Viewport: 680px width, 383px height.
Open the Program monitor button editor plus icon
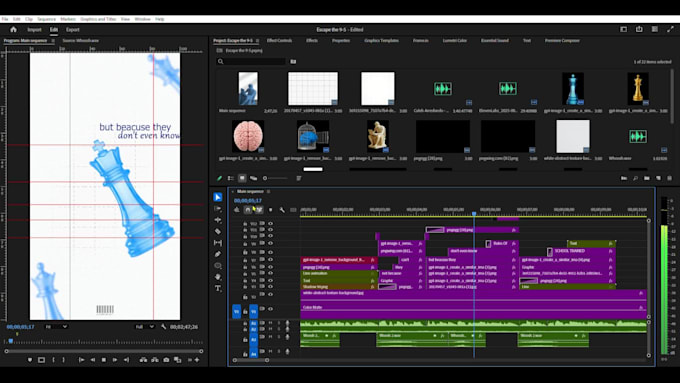pos(197,360)
